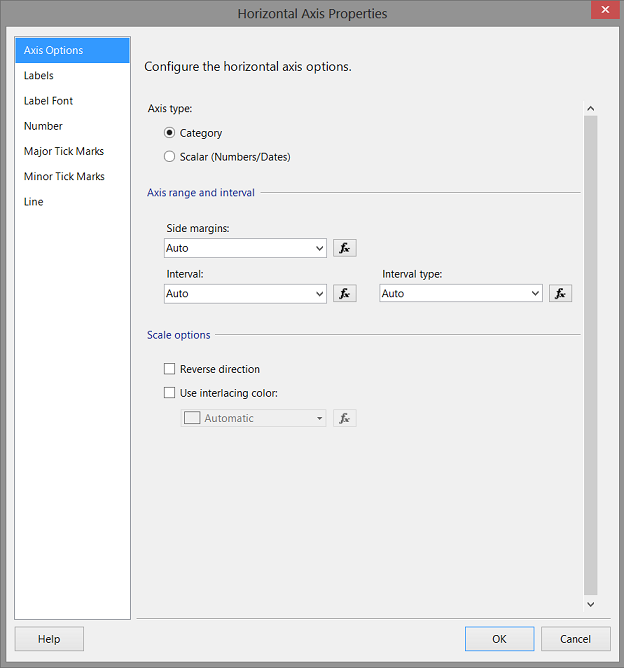624x668 pixels.
Task: Open the Major Tick Marks page
Action: pyautogui.click(x=64, y=151)
